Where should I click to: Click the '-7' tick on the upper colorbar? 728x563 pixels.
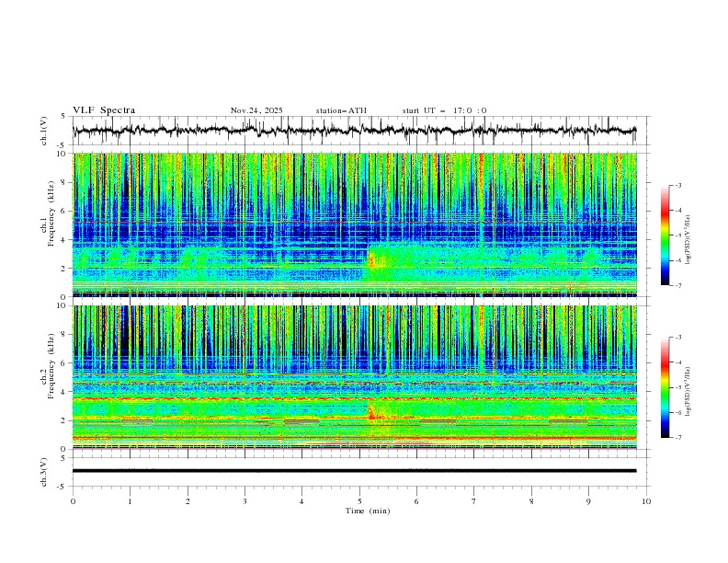point(678,285)
